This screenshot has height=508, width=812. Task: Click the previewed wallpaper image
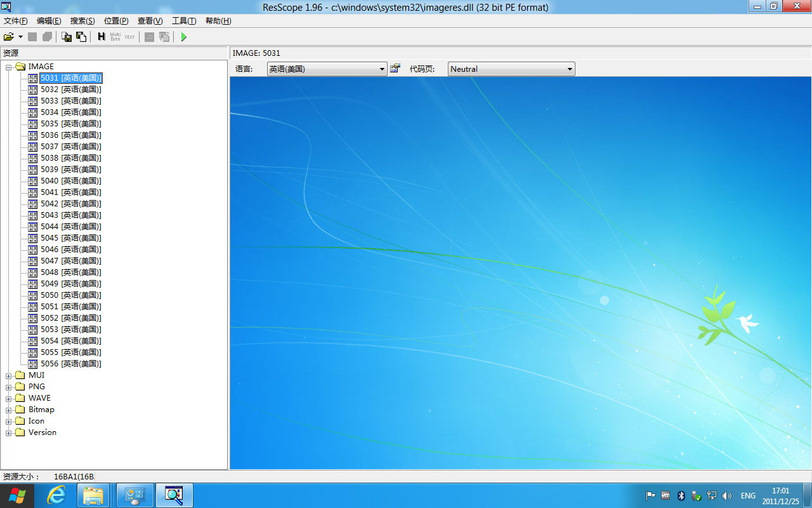coord(521,273)
